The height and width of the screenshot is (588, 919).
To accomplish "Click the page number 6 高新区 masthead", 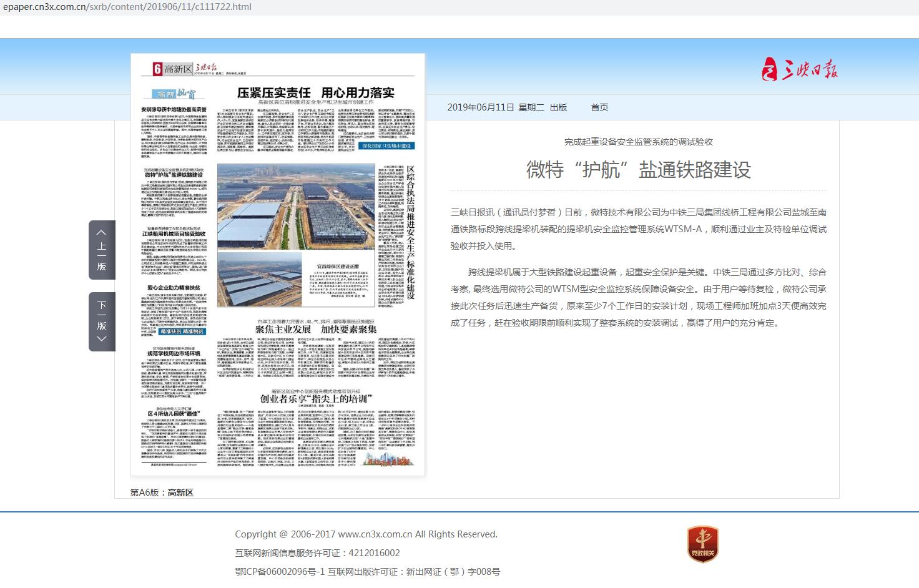I will (x=173, y=69).
